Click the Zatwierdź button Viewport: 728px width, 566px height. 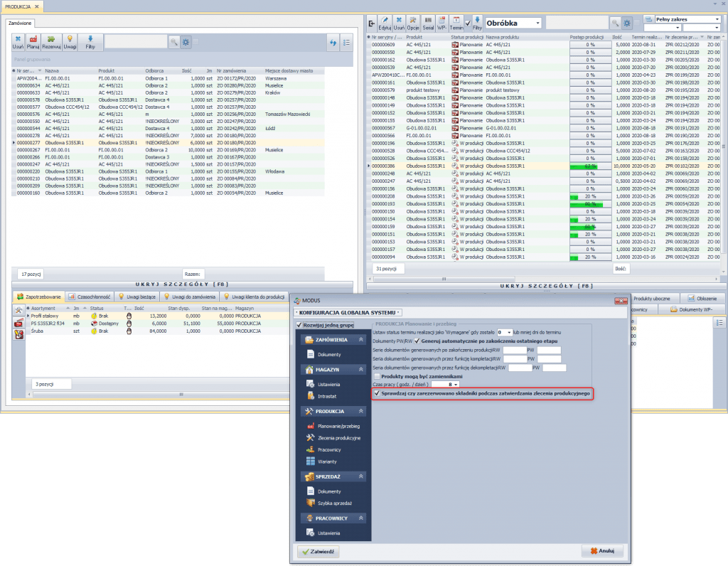tap(318, 552)
